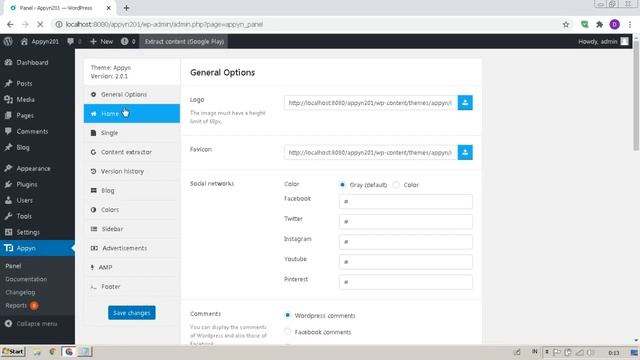Open the New content menu

pyautogui.click(x=101, y=41)
